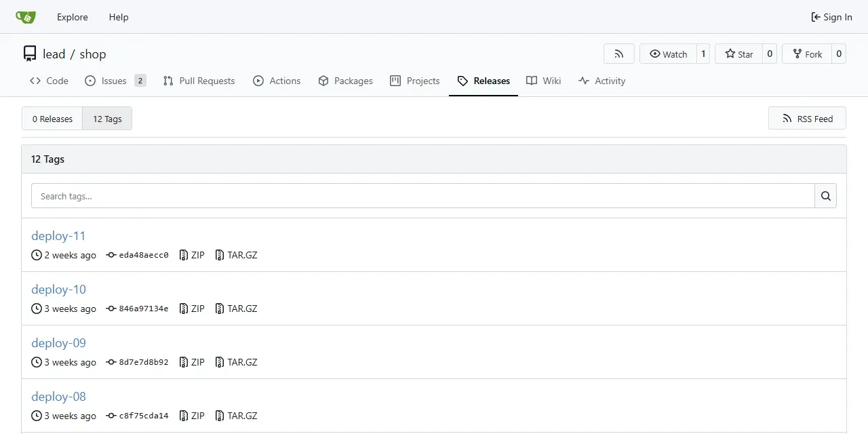The image size is (868, 434).
Task: Click the '2 weeks ago' timestamp of deploy-11
Action: click(71, 255)
